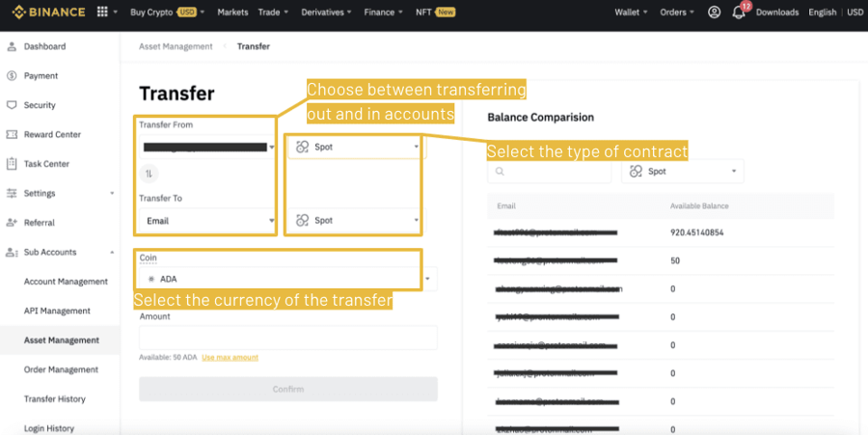Click the Use max amount link
The height and width of the screenshot is (435, 868).
click(230, 357)
